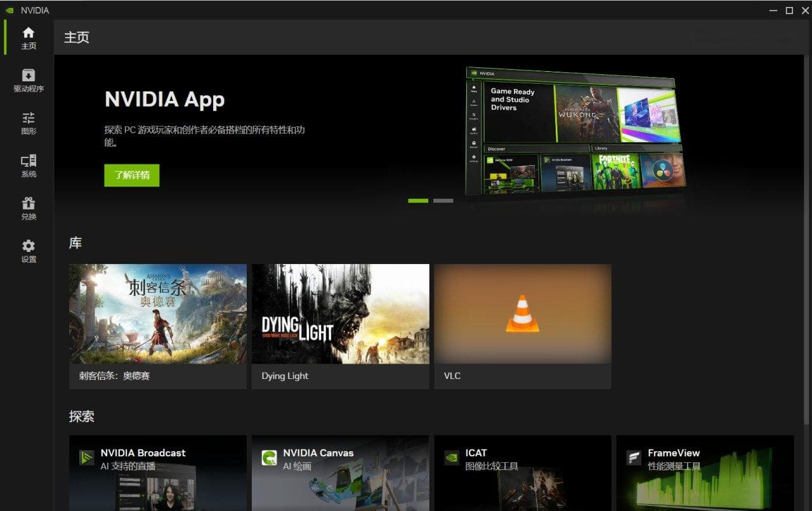Click the AI 支持的直播 subtitle
The height and width of the screenshot is (511, 812).
(x=128, y=466)
